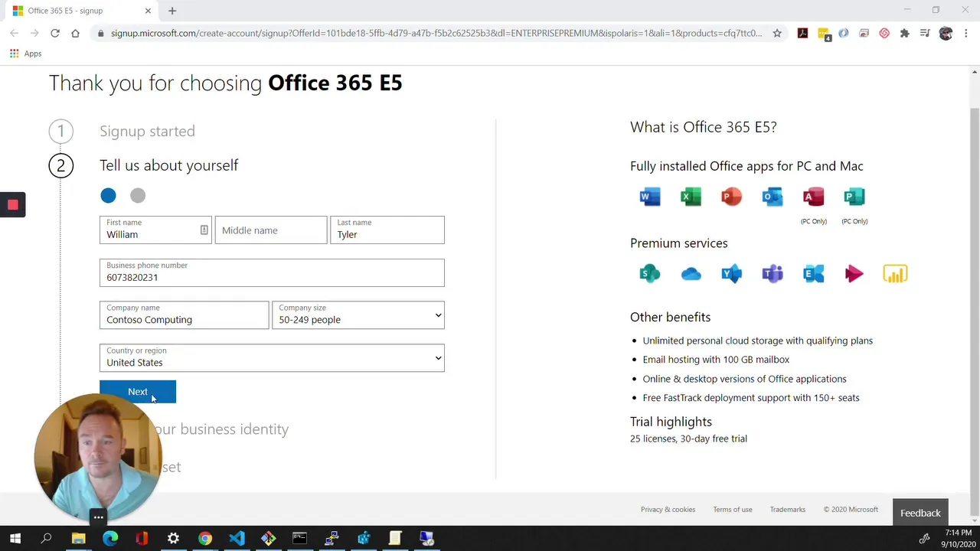Click the Exchange service icon
The width and height of the screenshot is (980, 551).
coord(813,273)
